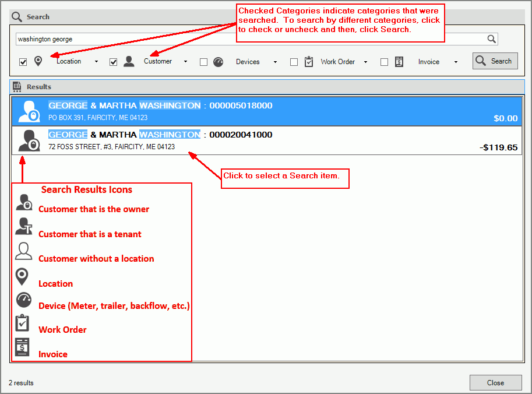Image resolution: width=532 pixels, height=394 pixels.
Task: Check the Invoice category checkbox
Action: click(384, 62)
